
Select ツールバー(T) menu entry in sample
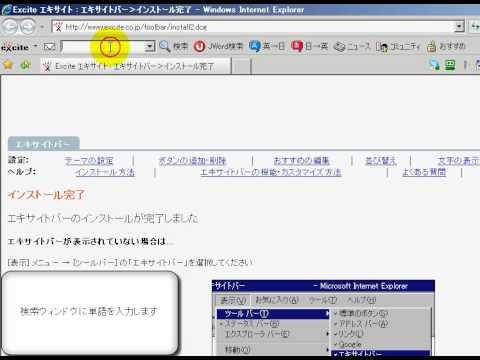(x=273, y=314)
